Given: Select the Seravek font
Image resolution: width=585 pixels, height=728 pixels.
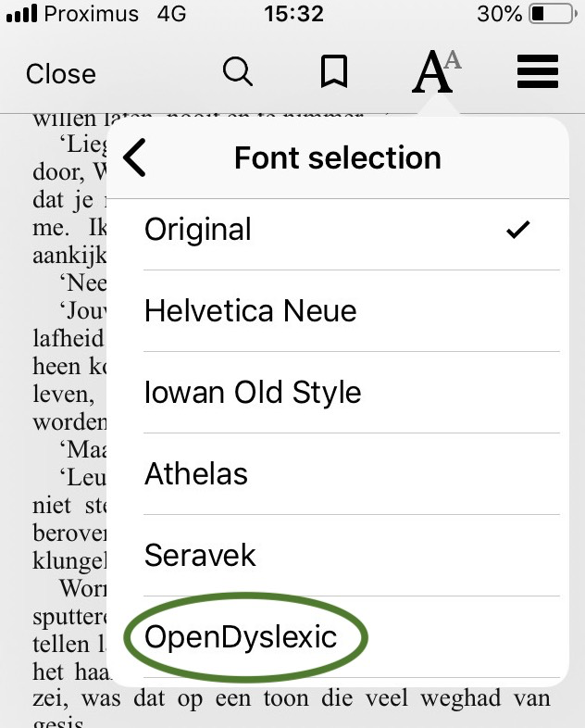Looking at the screenshot, I should point(200,556).
